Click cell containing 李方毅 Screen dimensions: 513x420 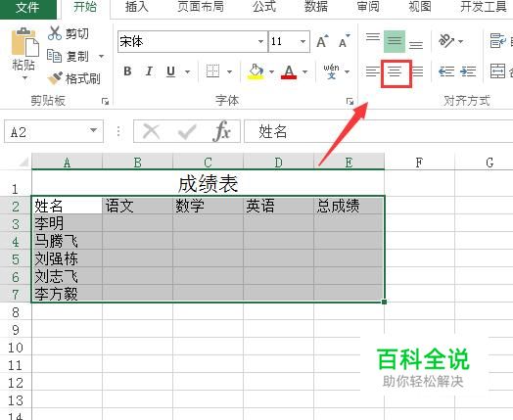pos(68,294)
